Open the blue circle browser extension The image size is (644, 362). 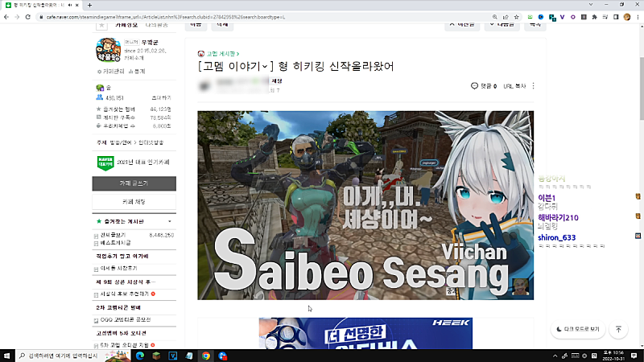click(540, 17)
